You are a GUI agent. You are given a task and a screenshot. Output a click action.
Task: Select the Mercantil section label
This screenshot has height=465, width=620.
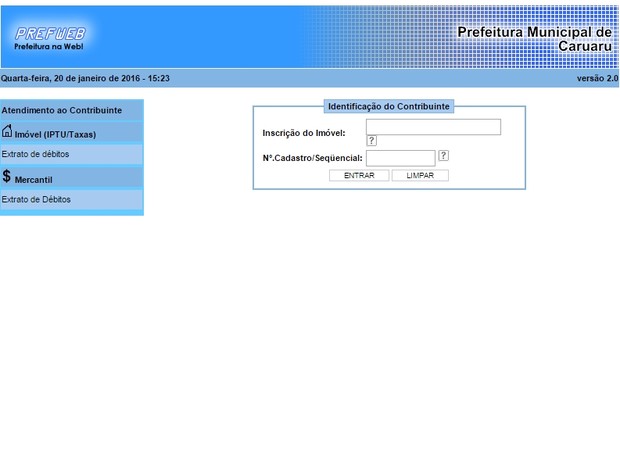click(x=33, y=180)
